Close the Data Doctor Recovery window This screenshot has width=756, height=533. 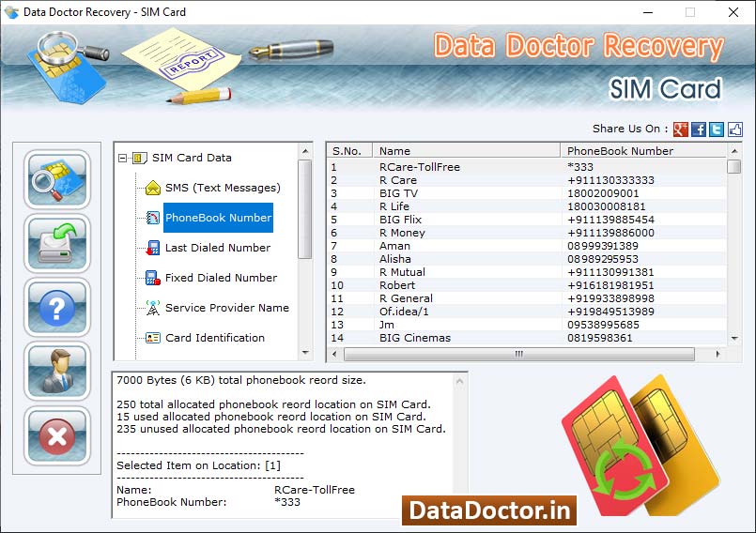[x=733, y=12]
